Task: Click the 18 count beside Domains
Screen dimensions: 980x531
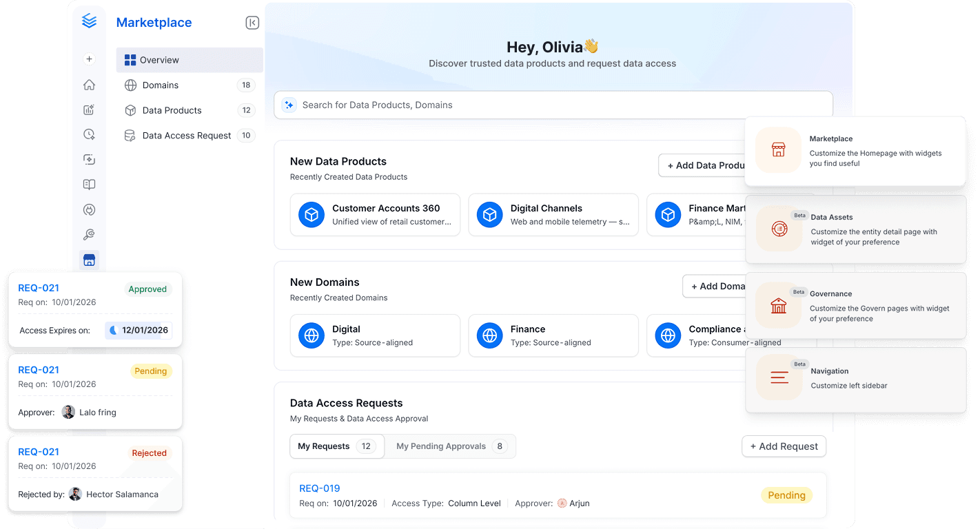Action: coord(246,85)
